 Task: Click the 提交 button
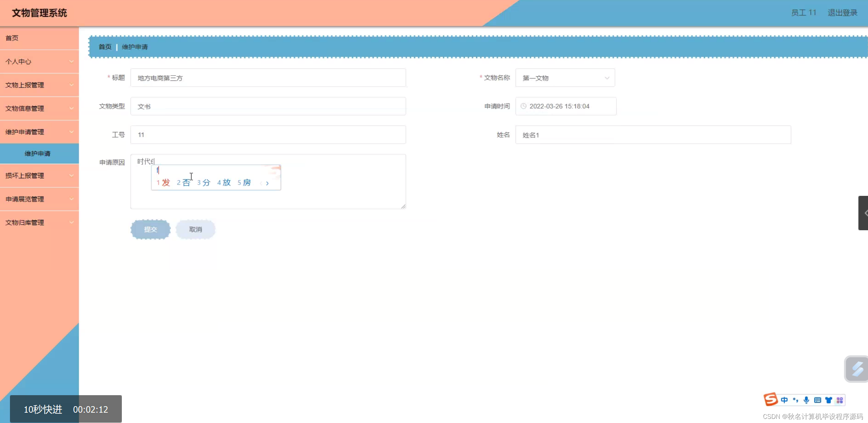tap(150, 229)
